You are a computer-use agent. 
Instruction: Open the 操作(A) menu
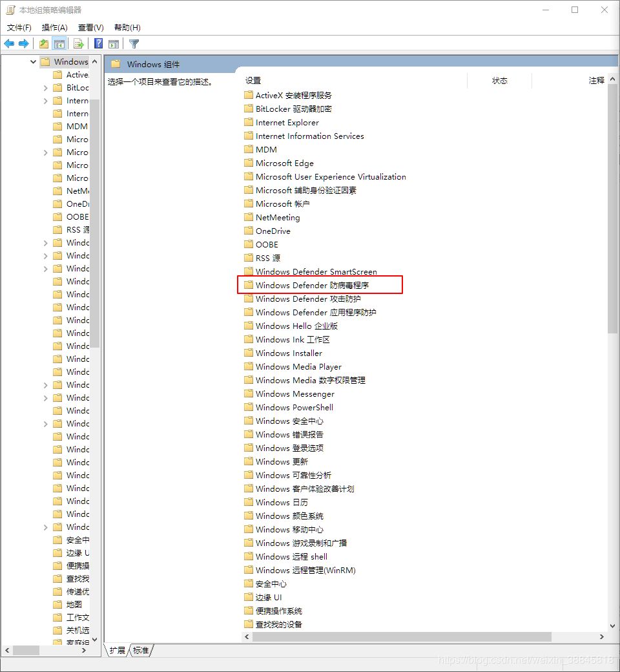pos(54,28)
